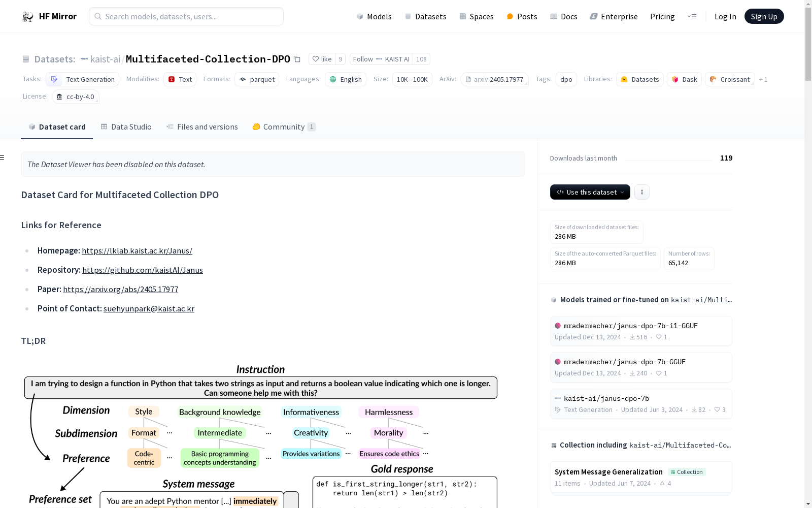Open Pricing in the top navigation
Screen dimensions: 812x508
[662, 17]
